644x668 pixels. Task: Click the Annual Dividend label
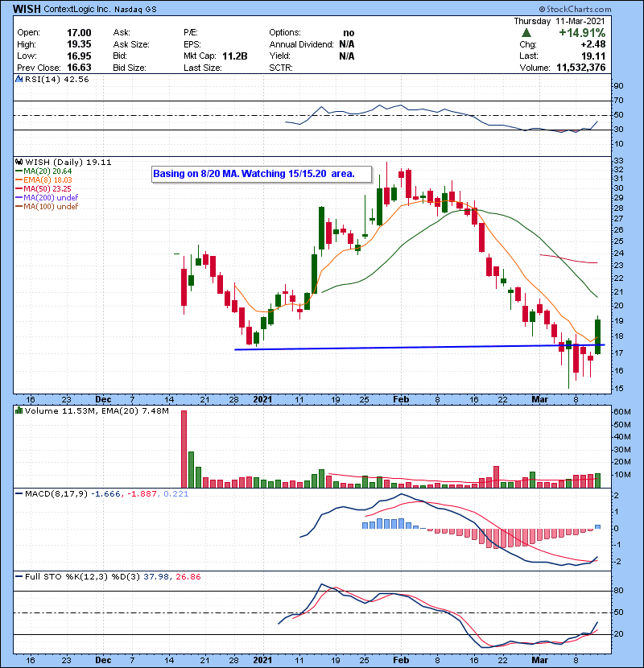[301, 44]
